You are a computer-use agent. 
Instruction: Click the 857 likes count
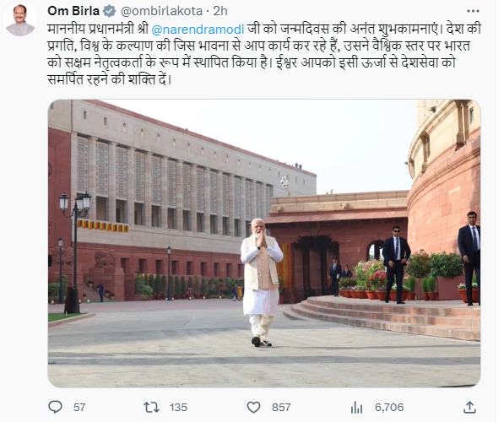tap(281, 407)
